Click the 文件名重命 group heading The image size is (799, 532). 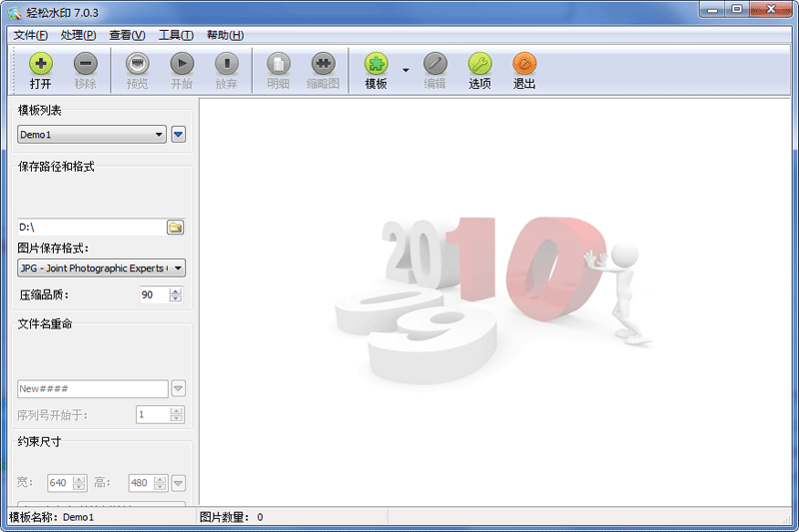pos(45,323)
